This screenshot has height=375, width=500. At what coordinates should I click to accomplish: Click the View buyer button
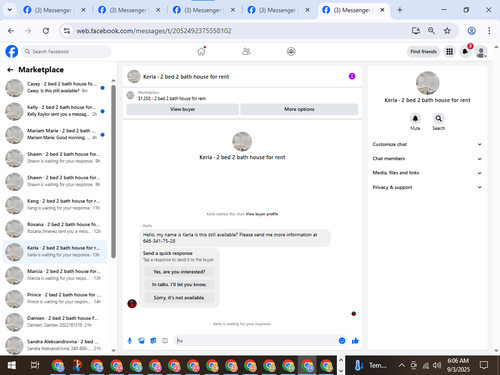182,109
